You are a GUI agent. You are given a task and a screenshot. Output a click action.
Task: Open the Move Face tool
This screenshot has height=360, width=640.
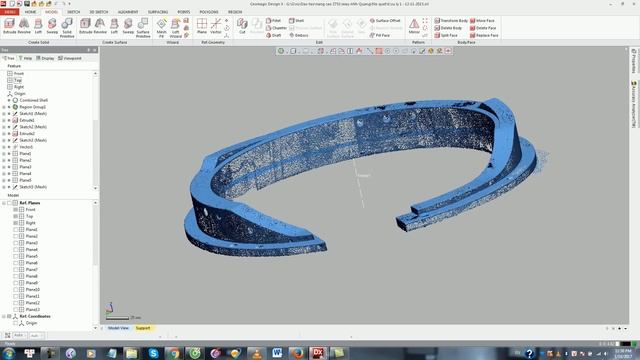point(482,20)
